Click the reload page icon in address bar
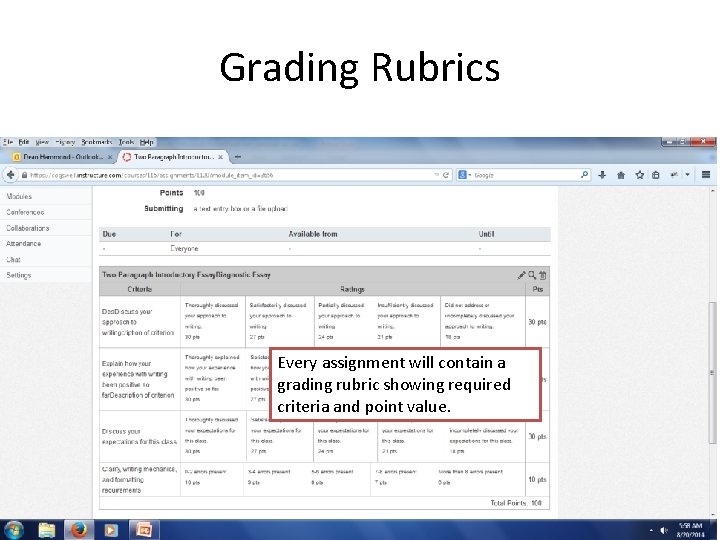This screenshot has width=720, height=540. coord(445,175)
